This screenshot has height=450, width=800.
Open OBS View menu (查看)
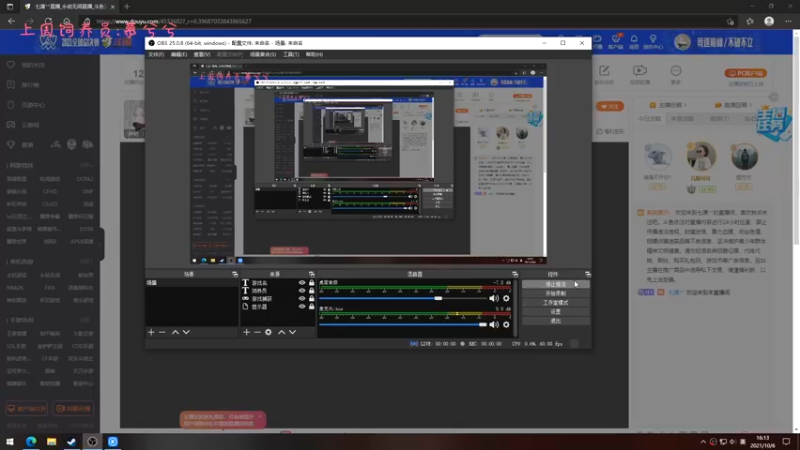(x=202, y=55)
